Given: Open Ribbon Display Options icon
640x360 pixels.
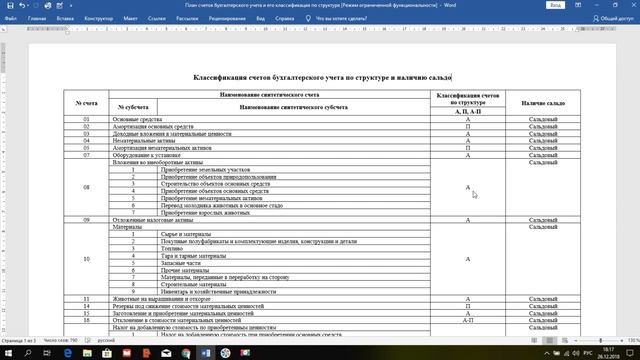Looking at the screenshot, I should click(x=578, y=5).
